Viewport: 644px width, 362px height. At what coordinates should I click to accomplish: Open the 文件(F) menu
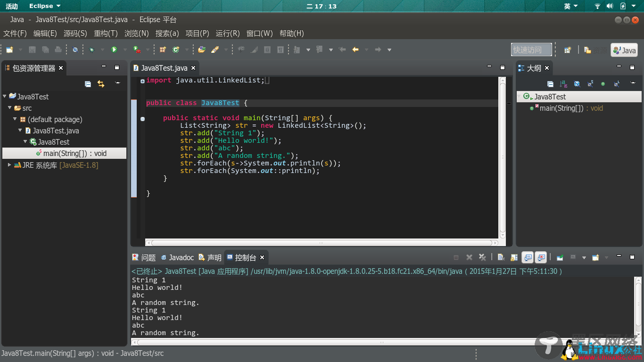point(15,33)
